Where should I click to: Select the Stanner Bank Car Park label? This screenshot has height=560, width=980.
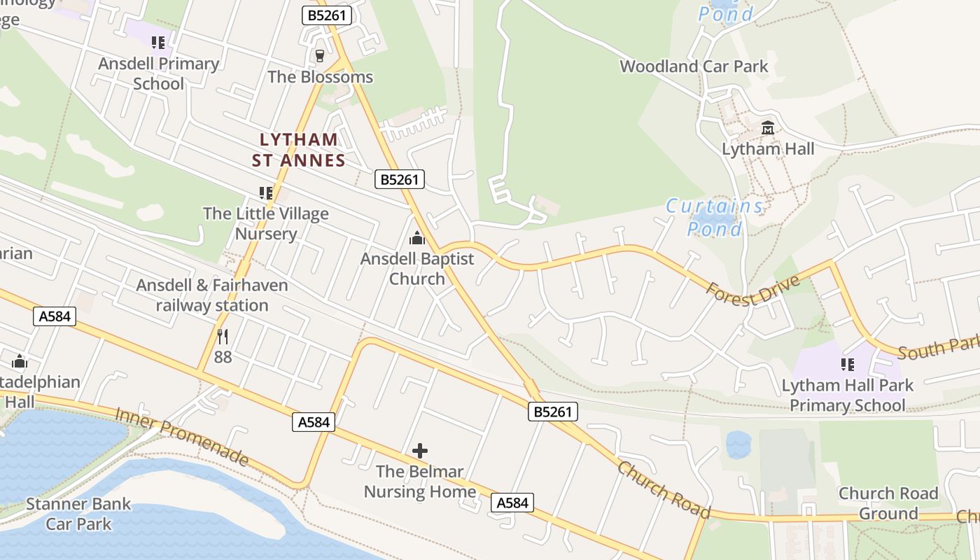click(78, 514)
